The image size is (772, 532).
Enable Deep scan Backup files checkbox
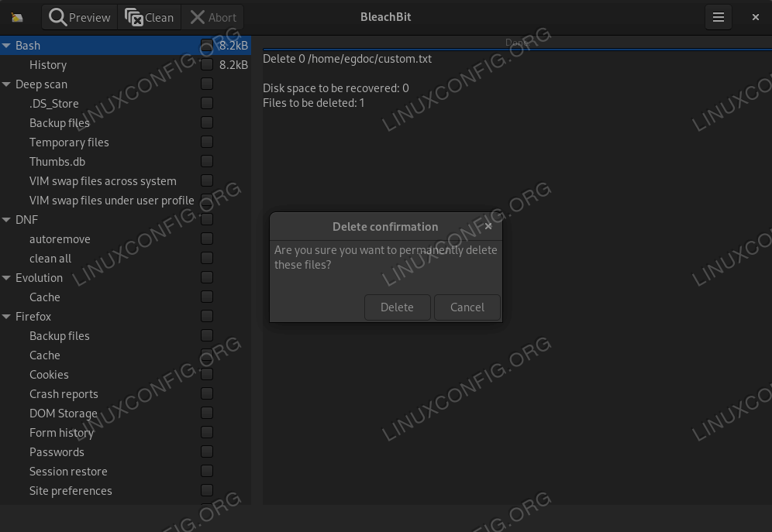coord(207,122)
